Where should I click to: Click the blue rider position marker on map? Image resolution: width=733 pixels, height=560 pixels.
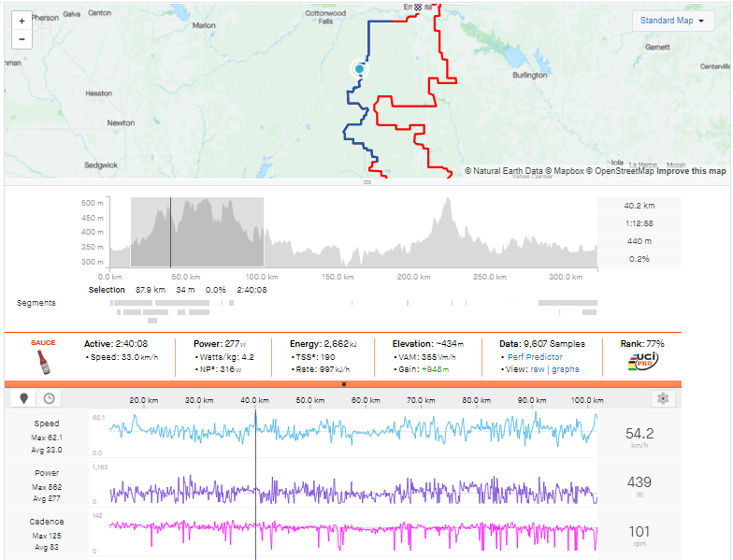tap(359, 69)
